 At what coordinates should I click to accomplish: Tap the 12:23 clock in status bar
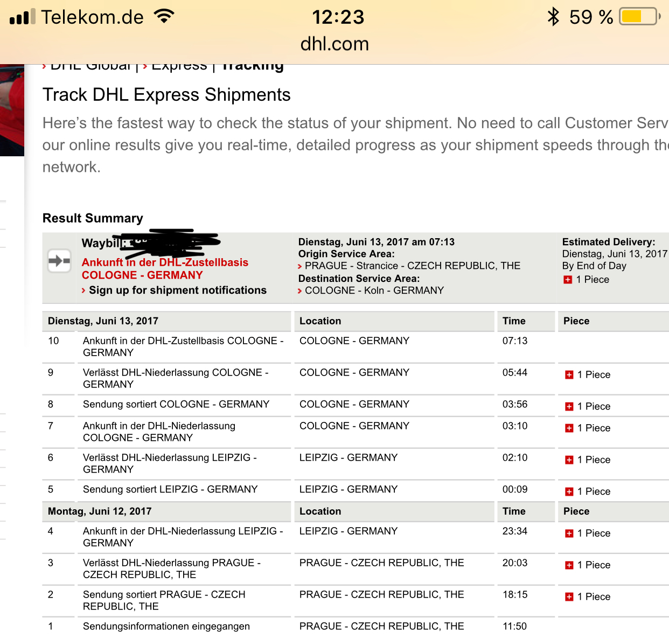click(x=338, y=17)
